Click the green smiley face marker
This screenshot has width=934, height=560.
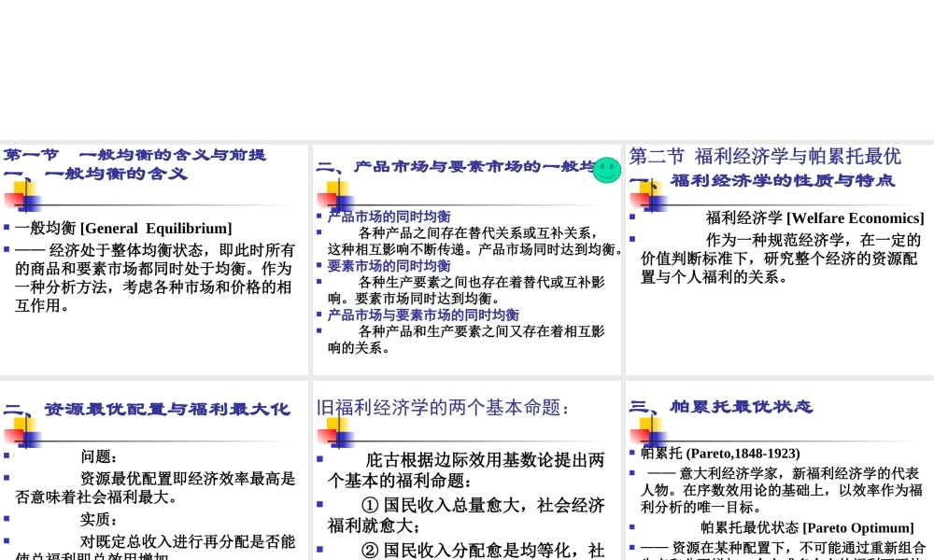[x=607, y=170]
